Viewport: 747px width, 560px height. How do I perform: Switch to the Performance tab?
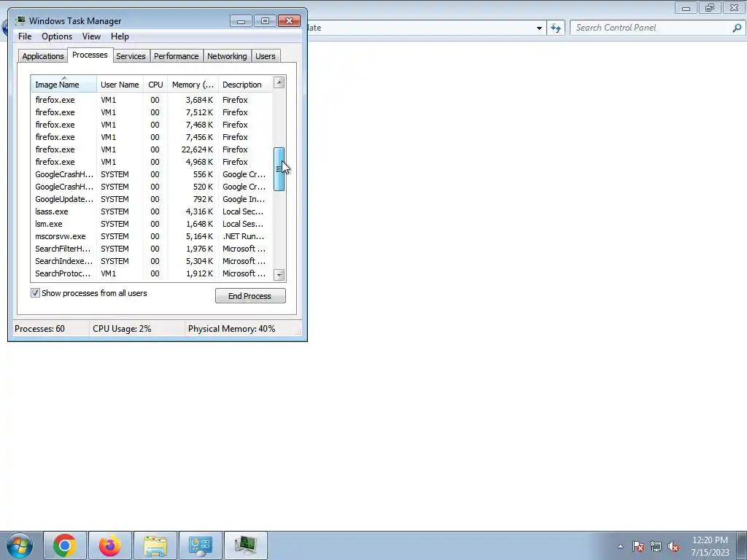[176, 56]
